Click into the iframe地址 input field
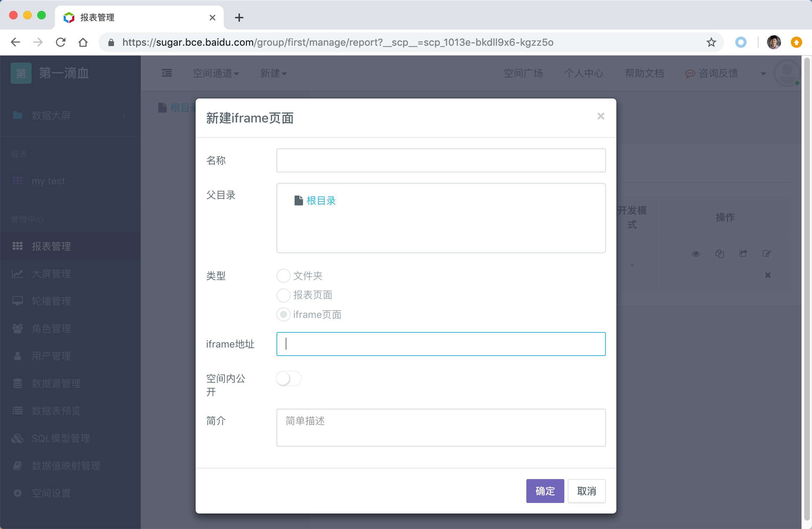 [x=441, y=344]
